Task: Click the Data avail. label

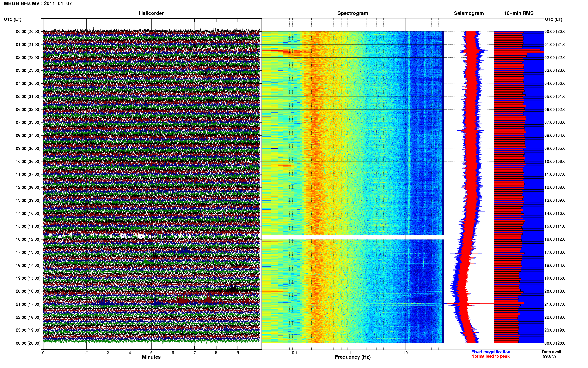Action: pos(552,352)
